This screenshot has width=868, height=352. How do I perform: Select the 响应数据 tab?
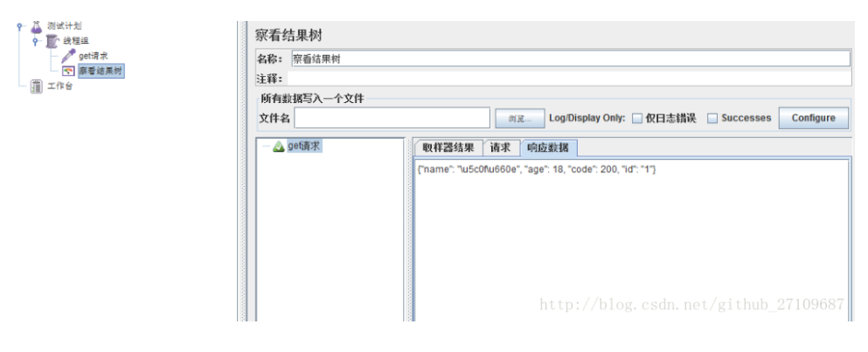[x=548, y=148]
